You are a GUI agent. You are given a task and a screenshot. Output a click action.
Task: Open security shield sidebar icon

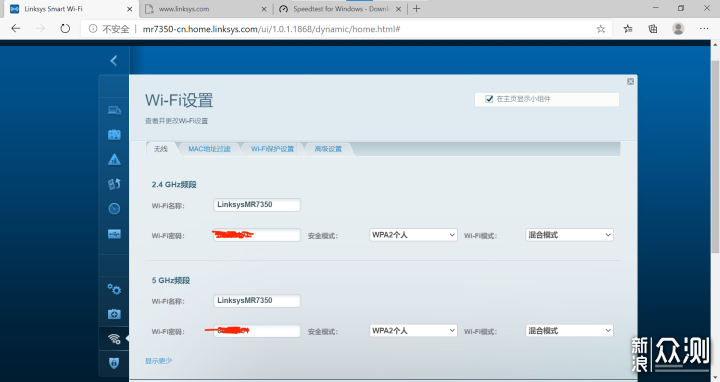[114, 363]
